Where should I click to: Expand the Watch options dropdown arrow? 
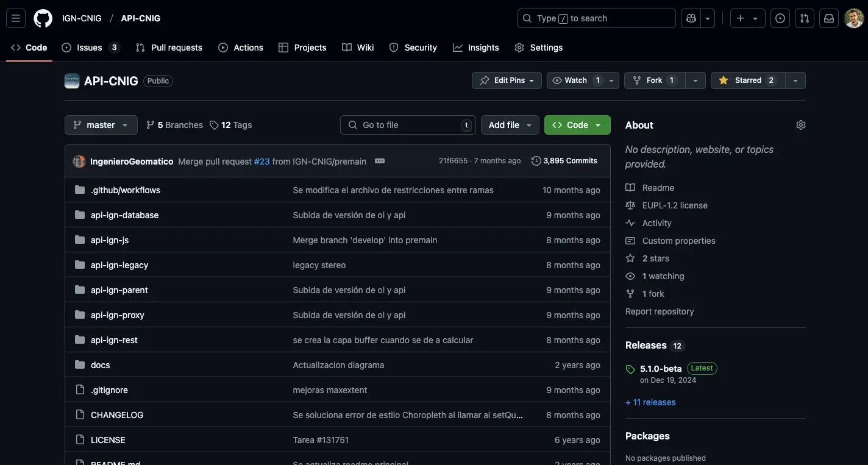pos(611,80)
